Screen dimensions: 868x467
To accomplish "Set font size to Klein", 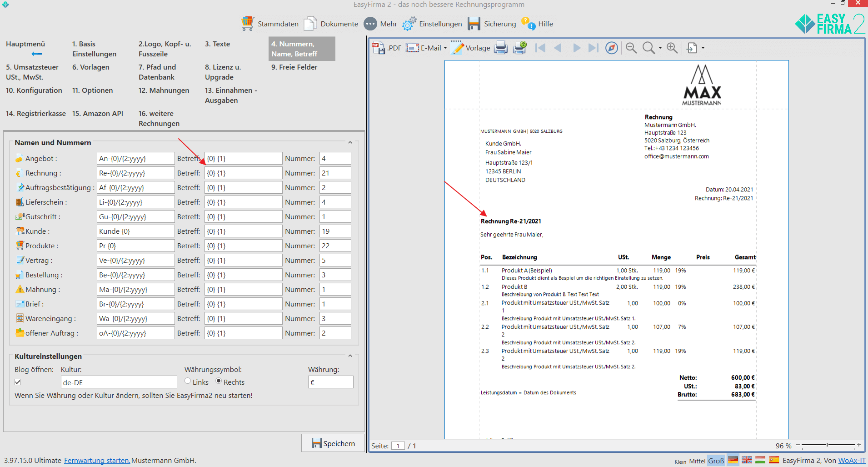I will 680,462.
